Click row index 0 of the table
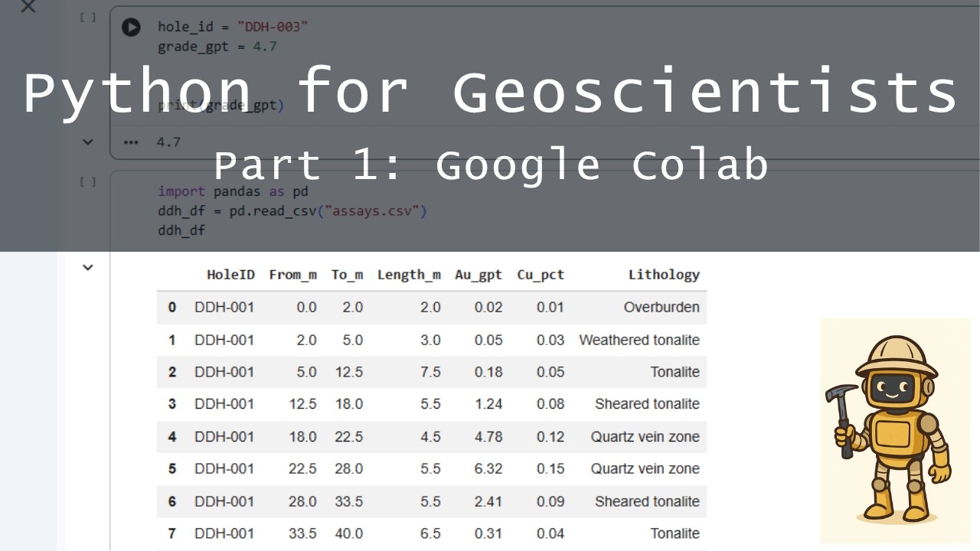 pyautogui.click(x=172, y=308)
